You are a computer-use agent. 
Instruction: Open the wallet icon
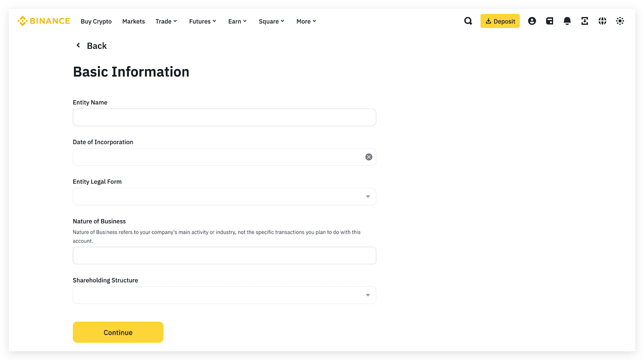pos(549,21)
